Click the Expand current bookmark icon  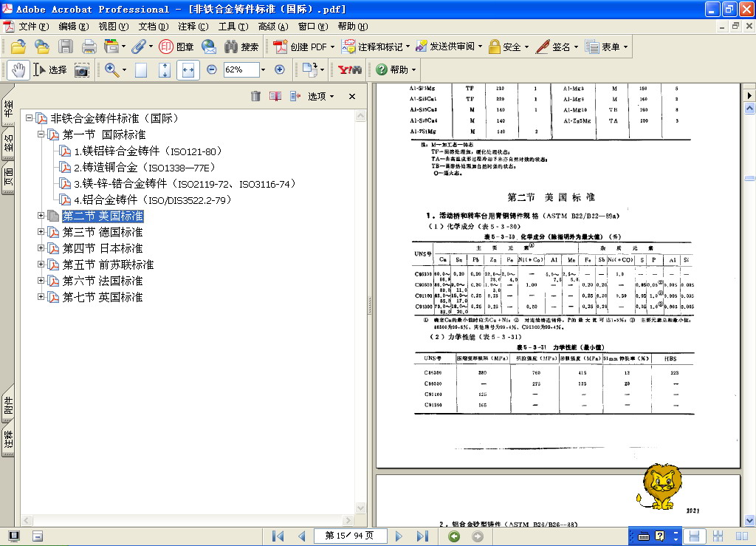pyautogui.click(x=295, y=97)
